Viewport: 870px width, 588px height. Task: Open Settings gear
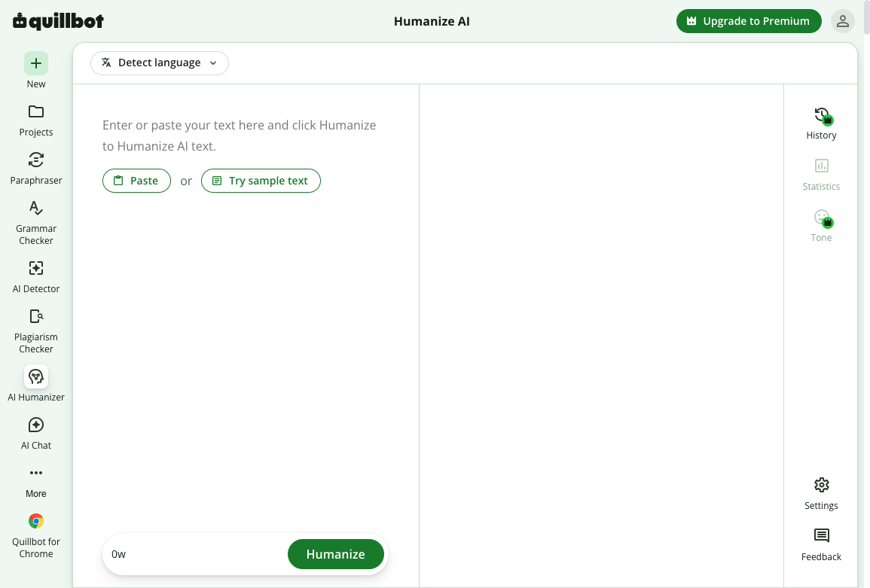point(821,494)
